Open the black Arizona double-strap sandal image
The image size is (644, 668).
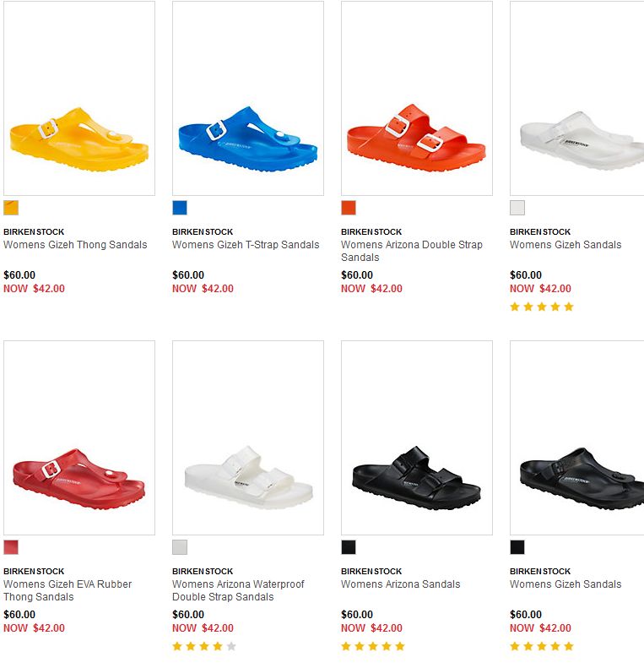417,478
